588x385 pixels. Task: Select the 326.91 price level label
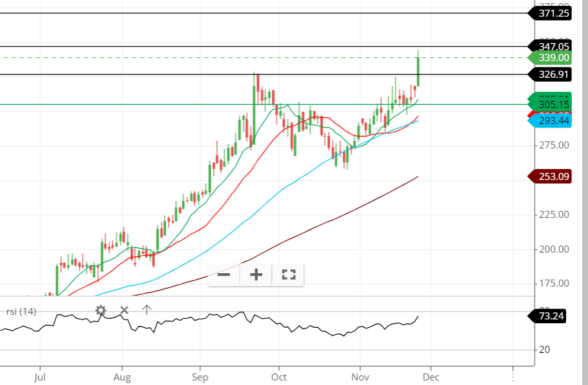click(549, 75)
